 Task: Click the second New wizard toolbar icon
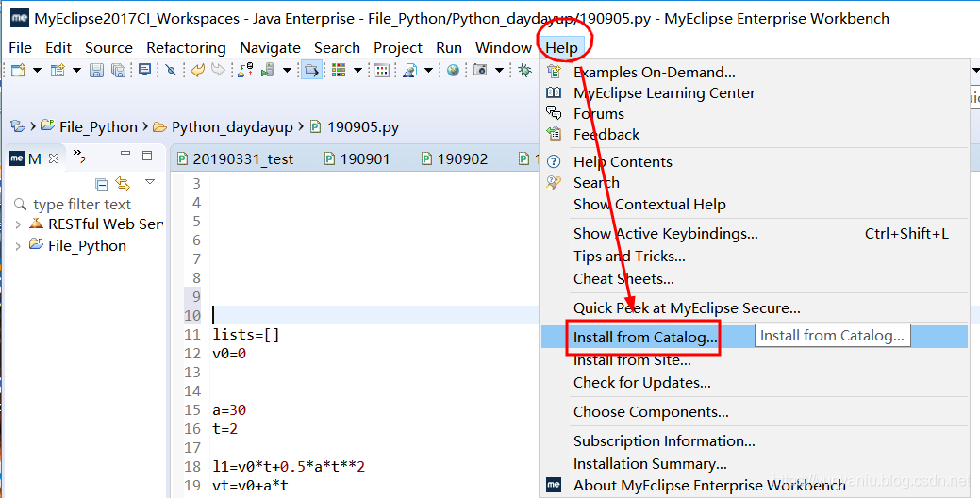click(x=58, y=70)
